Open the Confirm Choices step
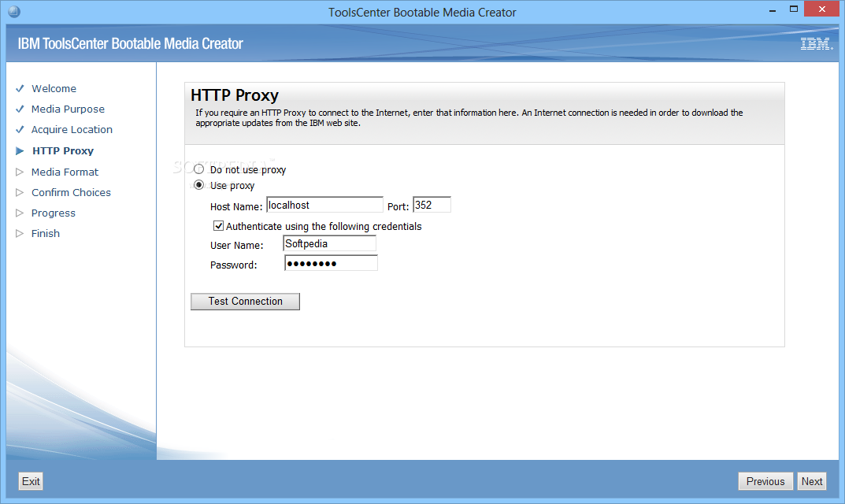Image resolution: width=845 pixels, height=504 pixels. pos(71,192)
